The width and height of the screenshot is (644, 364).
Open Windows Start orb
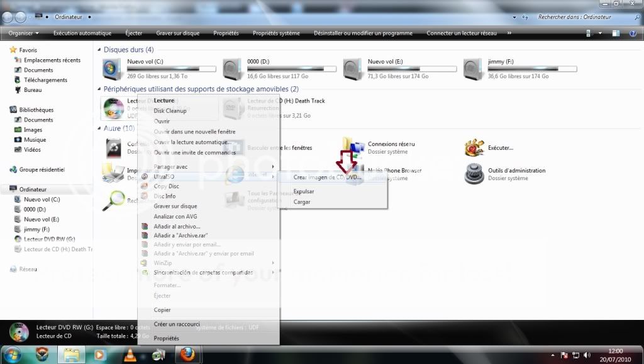[13, 355]
